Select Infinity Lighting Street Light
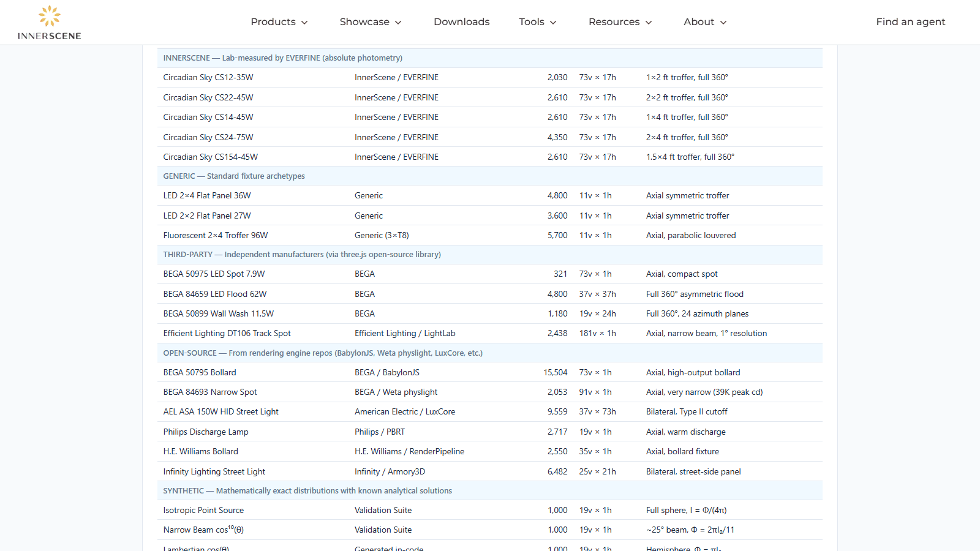The image size is (980, 551). [214, 471]
